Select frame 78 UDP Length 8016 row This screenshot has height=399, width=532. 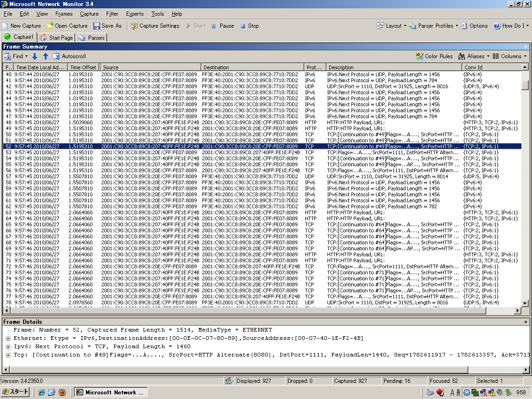[262, 302]
